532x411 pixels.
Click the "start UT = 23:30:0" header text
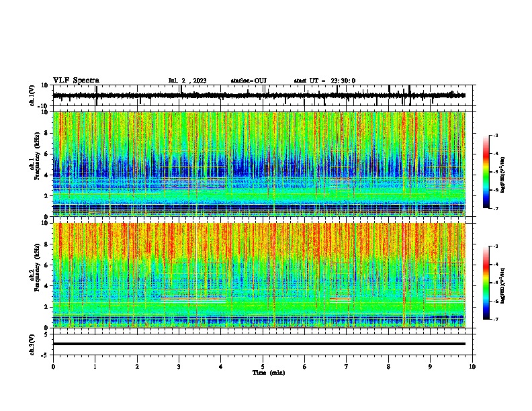[324, 81]
